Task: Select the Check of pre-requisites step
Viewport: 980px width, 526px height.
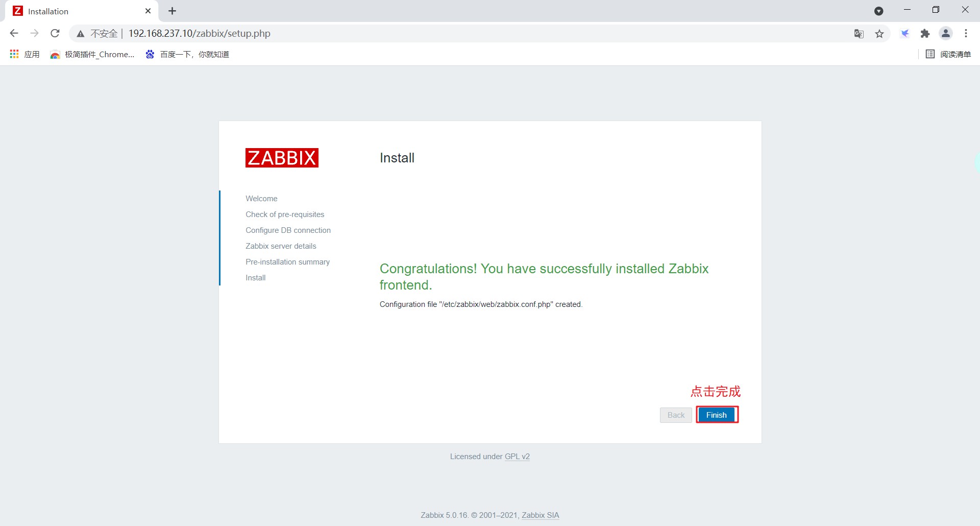Action: (x=285, y=214)
